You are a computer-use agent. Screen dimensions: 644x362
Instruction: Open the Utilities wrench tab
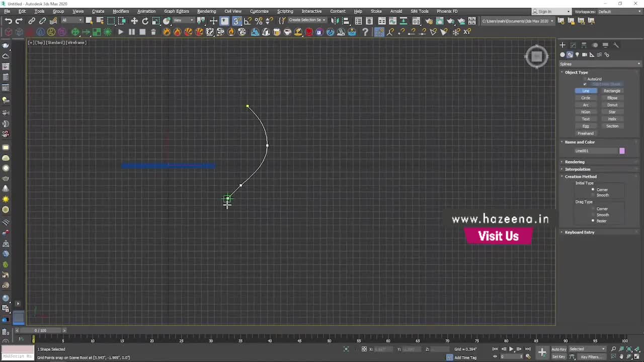coord(616,45)
